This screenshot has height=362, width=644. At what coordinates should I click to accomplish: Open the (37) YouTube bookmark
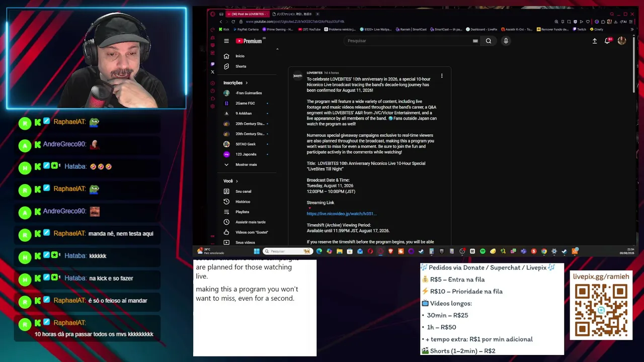[x=309, y=29]
